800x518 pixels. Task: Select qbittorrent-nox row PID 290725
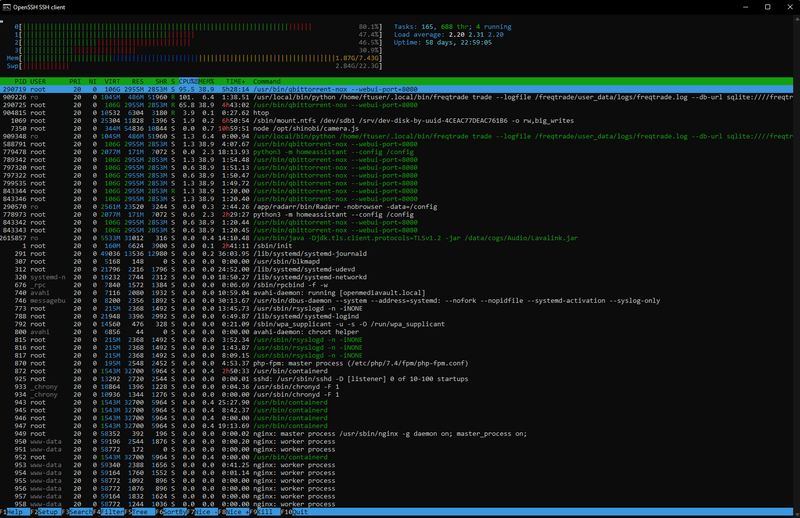tap(396, 105)
